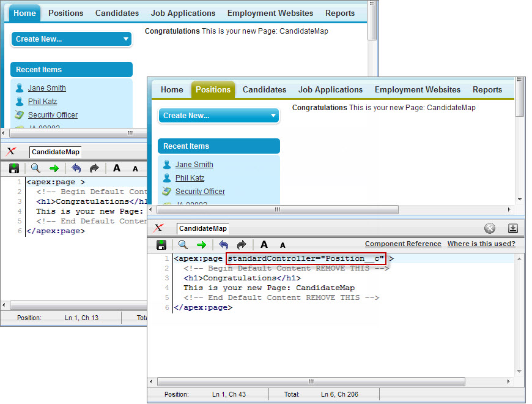
Task: Decrease font size in the back window editor
Action: pyautogui.click(x=135, y=169)
